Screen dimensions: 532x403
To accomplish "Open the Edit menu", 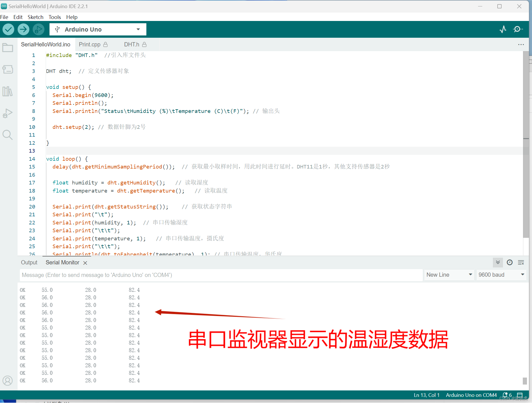I will point(18,17).
